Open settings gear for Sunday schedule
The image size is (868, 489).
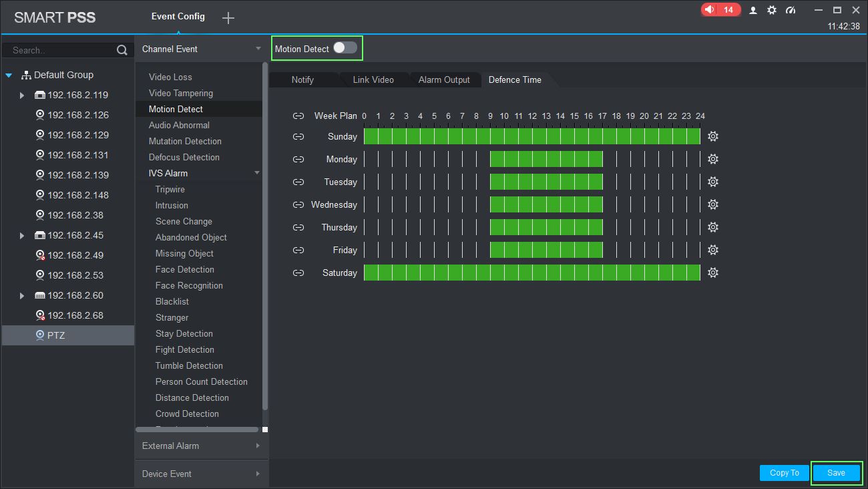(x=712, y=136)
